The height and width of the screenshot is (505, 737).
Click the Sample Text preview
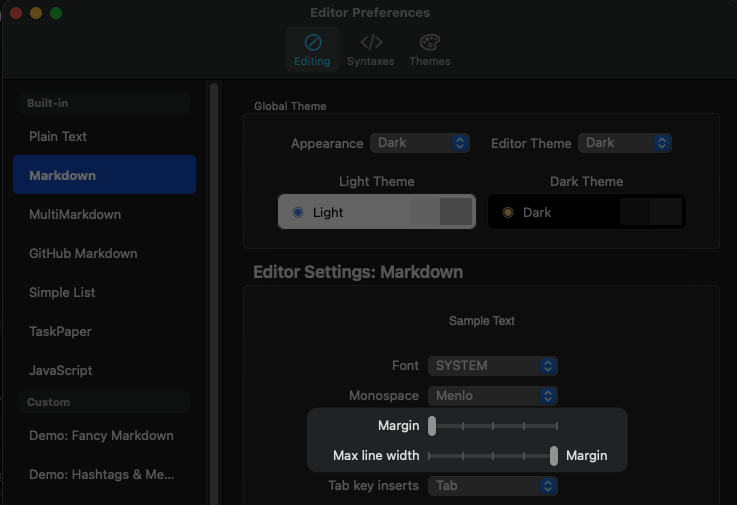(x=481, y=321)
